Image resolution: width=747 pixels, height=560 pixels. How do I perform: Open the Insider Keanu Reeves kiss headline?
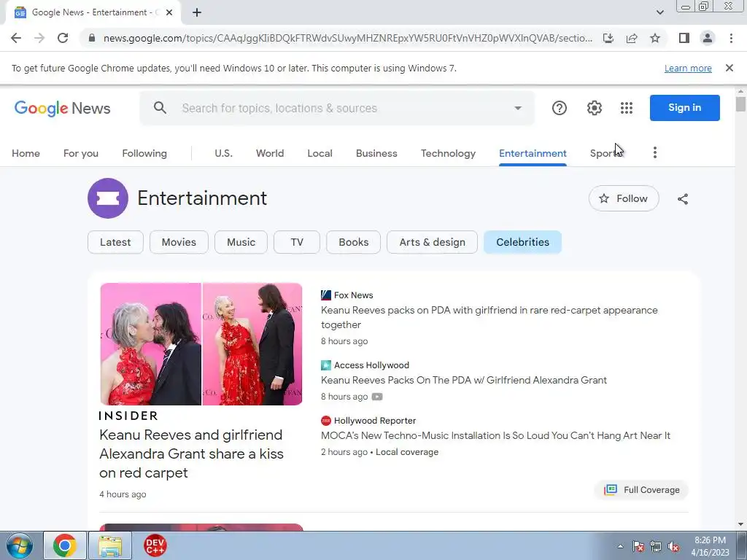point(192,454)
